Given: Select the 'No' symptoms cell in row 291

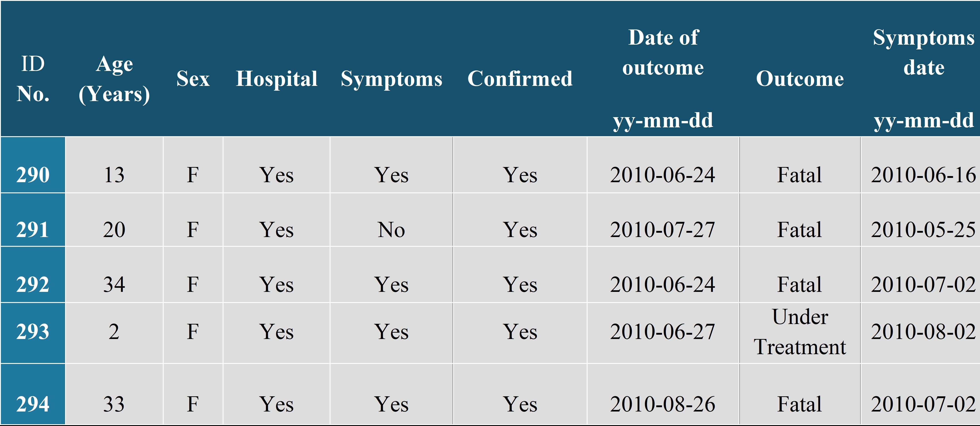Looking at the screenshot, I should click(391, 229).
